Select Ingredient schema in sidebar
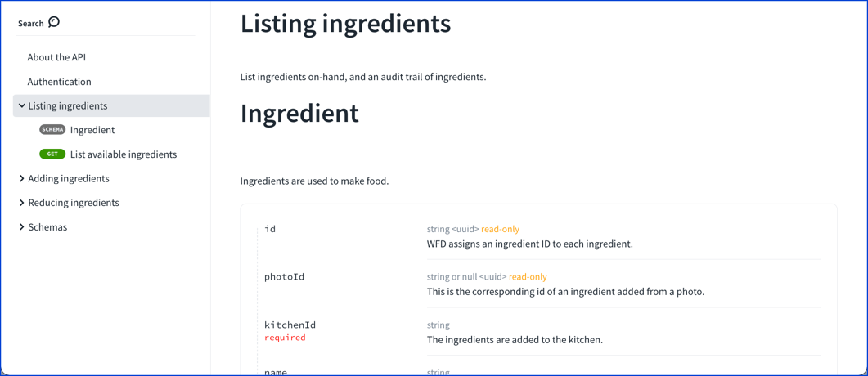The width and height of the screenshot is (868, 376). click(92, 130)
